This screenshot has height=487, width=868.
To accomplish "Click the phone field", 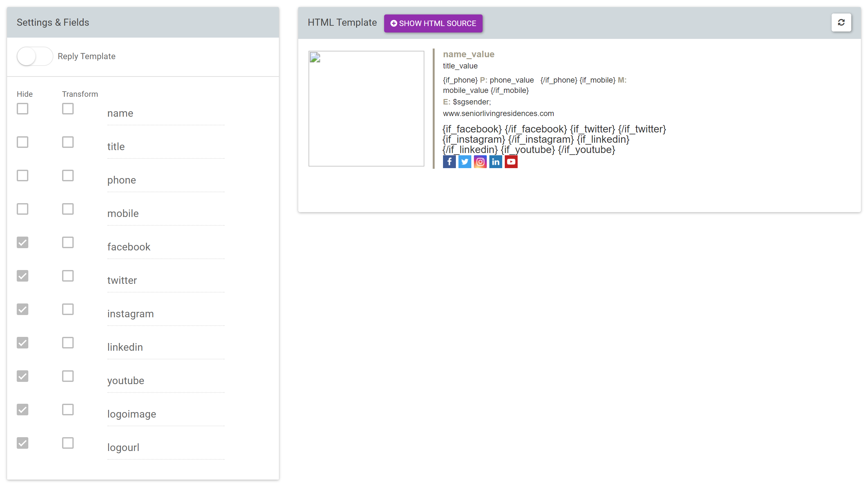I will click(166, 180).
